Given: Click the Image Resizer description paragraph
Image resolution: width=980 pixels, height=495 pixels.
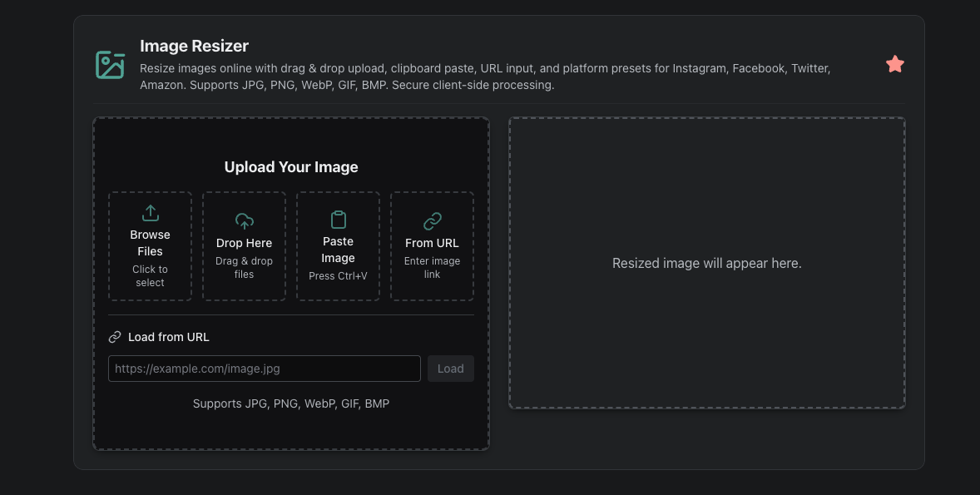Looking at the screenshot, I should click(x=485, y=77).
